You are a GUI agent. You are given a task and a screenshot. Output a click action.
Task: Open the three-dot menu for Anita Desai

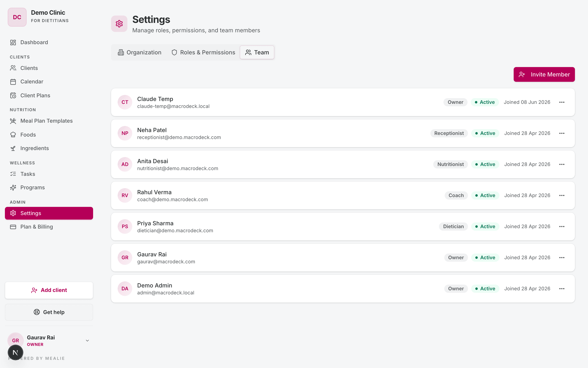(562, 164)
